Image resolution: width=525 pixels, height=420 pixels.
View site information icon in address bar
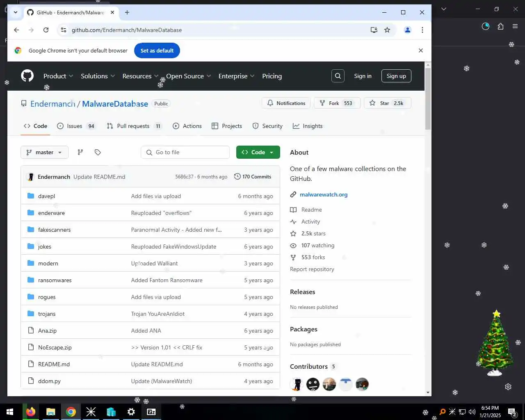pyautogui.click(x=63, y=30)
